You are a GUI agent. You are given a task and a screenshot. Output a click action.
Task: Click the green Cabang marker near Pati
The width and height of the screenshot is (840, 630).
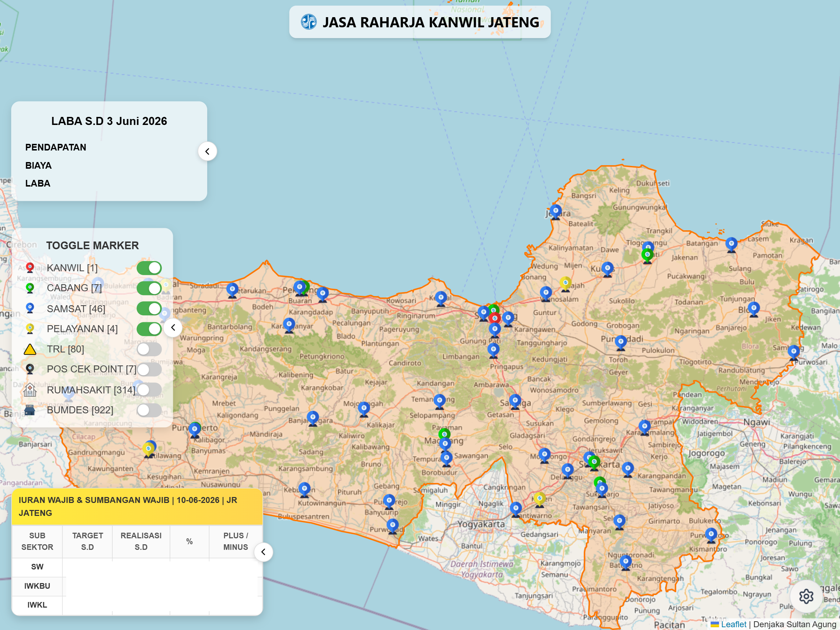click(647, 255)
